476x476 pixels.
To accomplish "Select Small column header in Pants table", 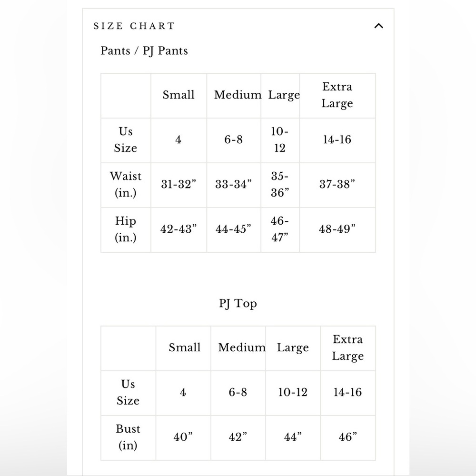I will tap(178, 95).
